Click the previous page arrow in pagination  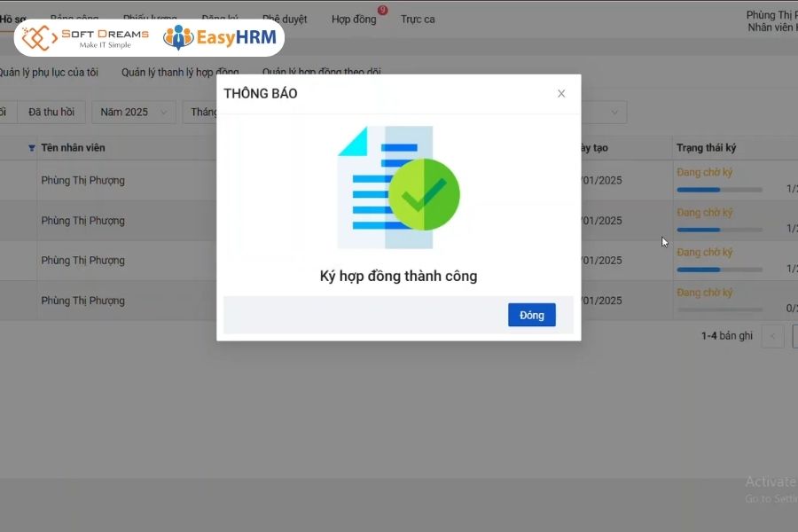[773, 336]
